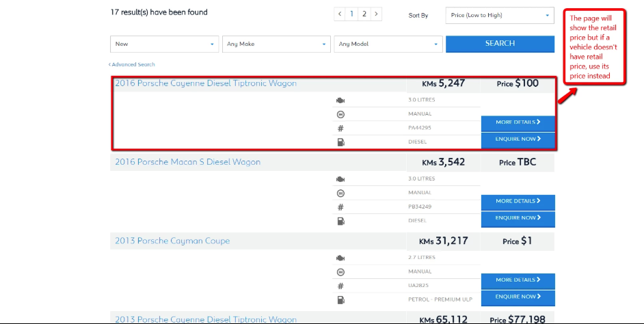This screenshot has height=324, width=644.
Task: Click engine icon in Macan S listing
Action: pyautogui.click(x=340, y=179)
